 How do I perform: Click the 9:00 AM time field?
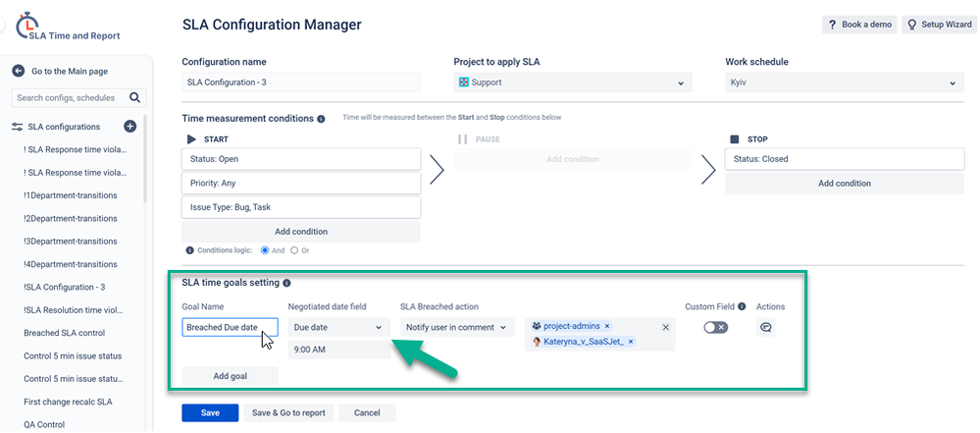coord(338,350)
